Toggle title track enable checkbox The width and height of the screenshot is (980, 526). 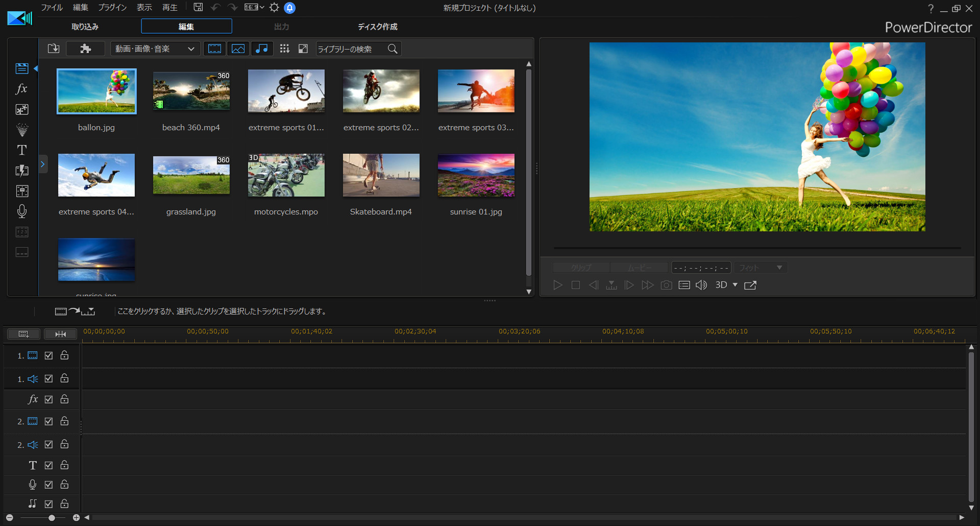coord(48,465)
